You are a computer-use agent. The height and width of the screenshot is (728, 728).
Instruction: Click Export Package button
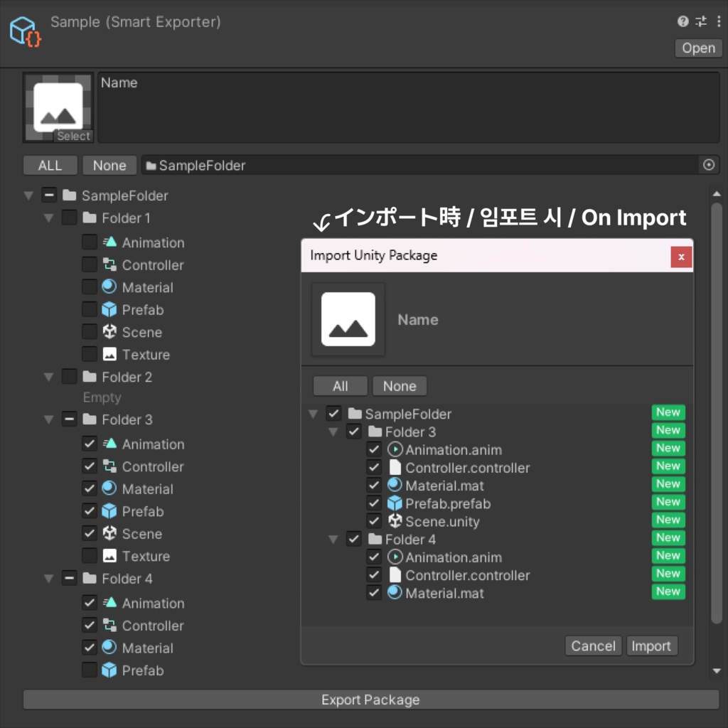tap(370, 700)
